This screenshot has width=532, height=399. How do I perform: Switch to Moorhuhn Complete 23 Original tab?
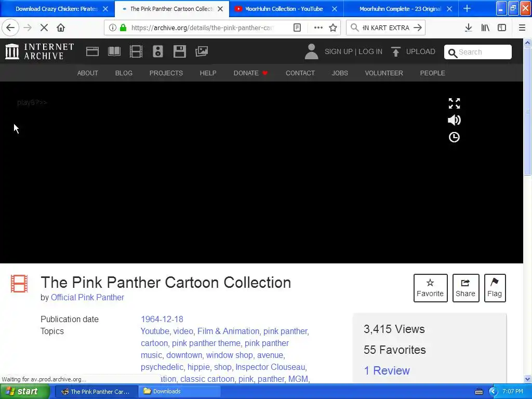pyautogui.click(x=400, y=9)
